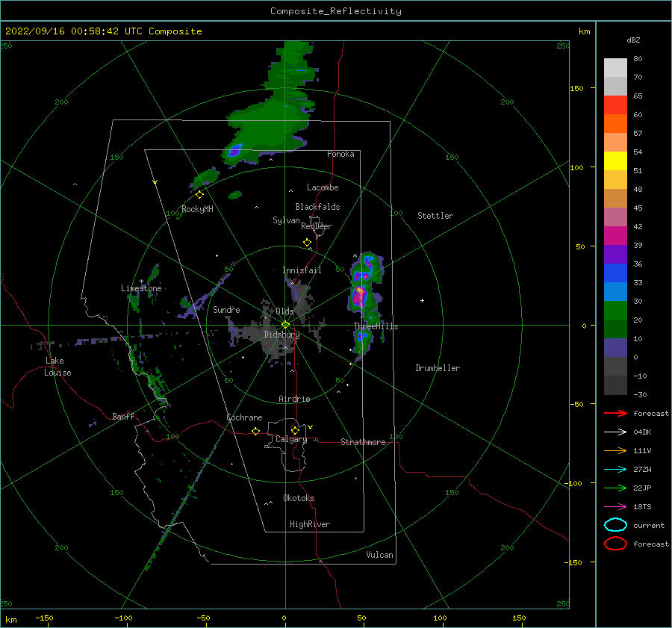The width and height of the screenshot is (672, 628).
Task: Select the 51 dBZ yellow color swatch
Action: (x=615, y=161)
